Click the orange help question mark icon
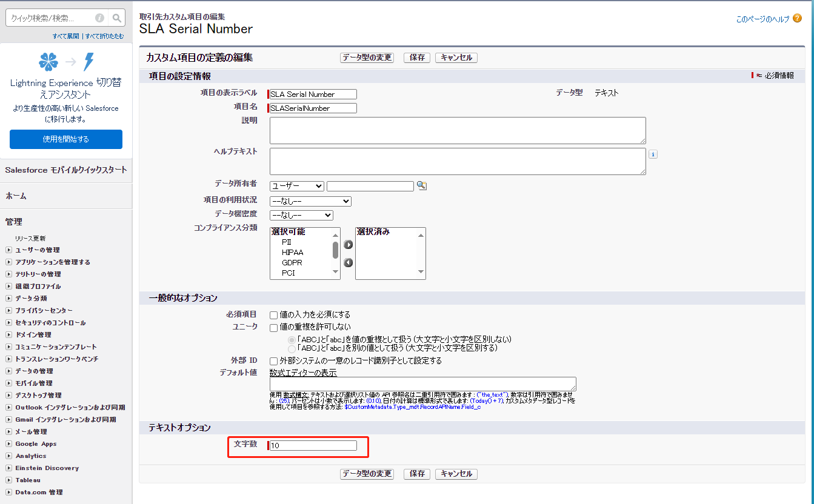 [797, 19]
